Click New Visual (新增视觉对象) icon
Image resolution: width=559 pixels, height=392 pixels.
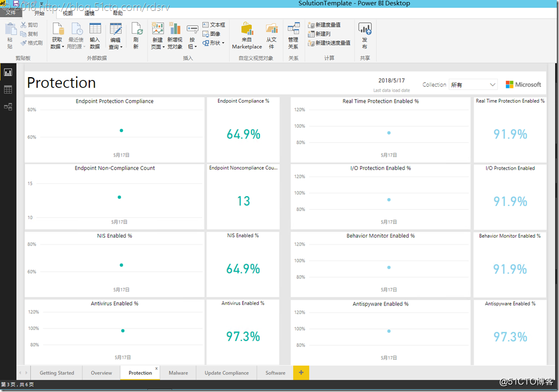pos(175,28)
